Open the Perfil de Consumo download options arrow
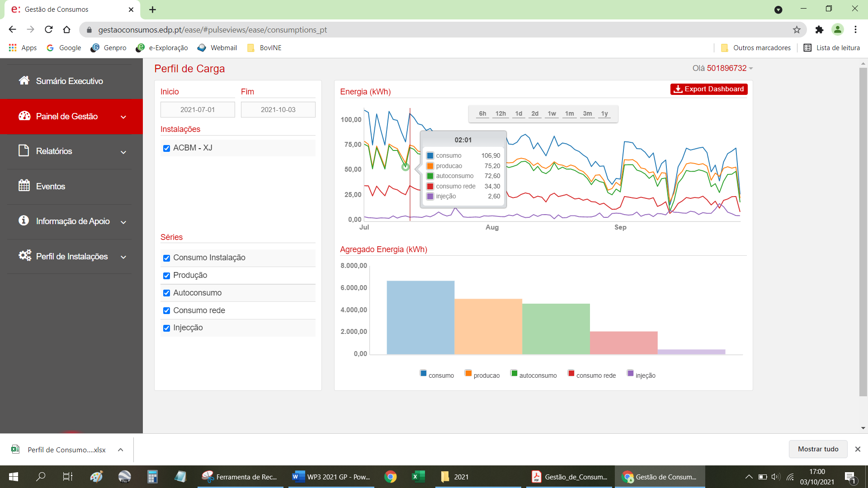 (120, 450)
